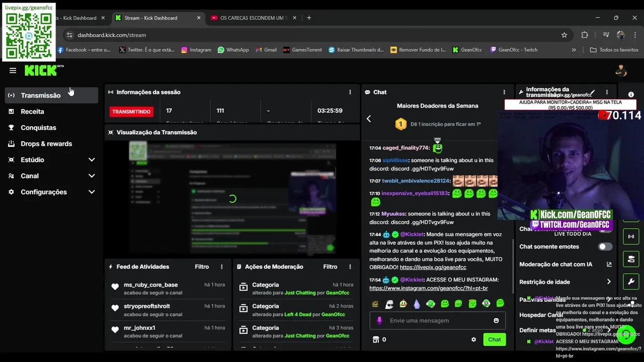The width and height of the screenshot is (644, 362).
Task: Open the Gmail bookmark
Action: click(266, 50)
